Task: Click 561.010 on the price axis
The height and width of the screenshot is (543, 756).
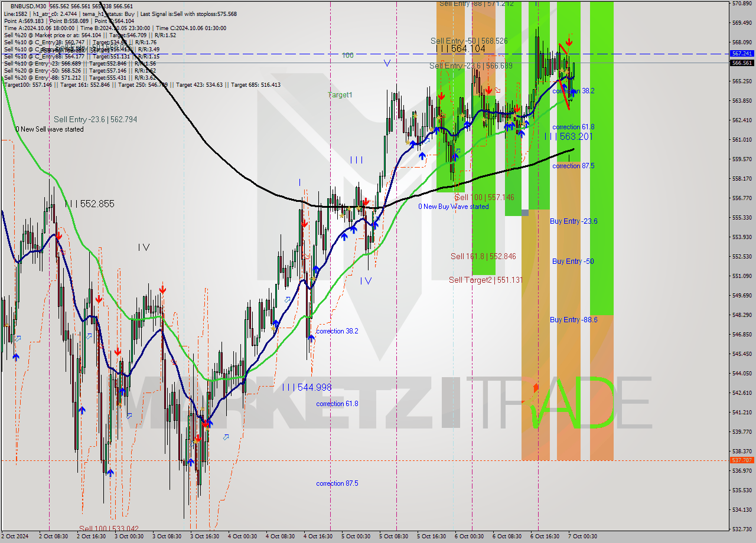Action: point(742,140)
